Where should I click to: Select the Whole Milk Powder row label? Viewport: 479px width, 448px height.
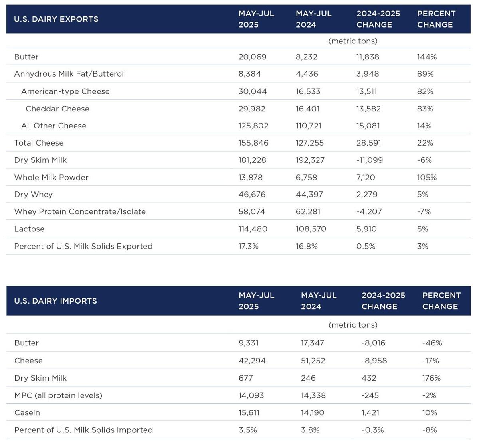[51, 177]
